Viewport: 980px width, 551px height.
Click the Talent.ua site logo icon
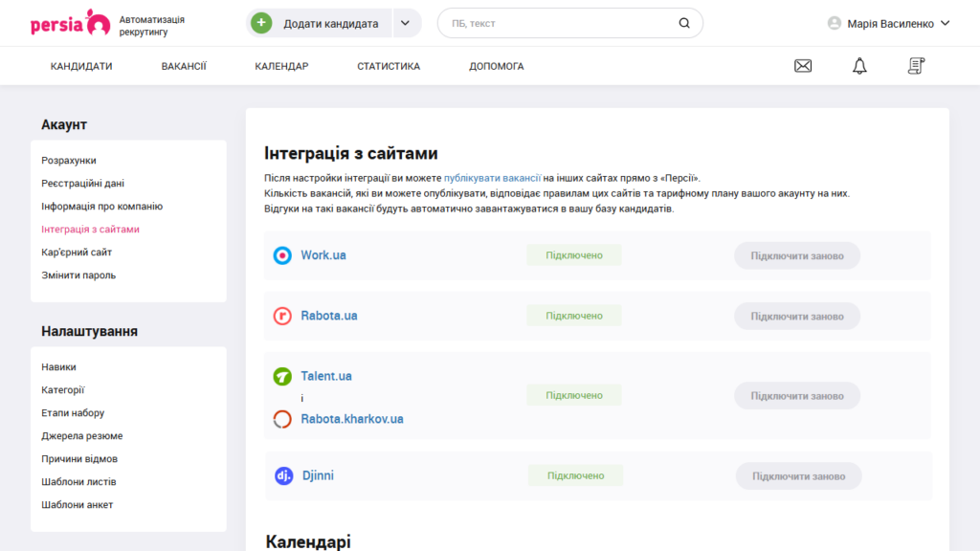point(282,376)
